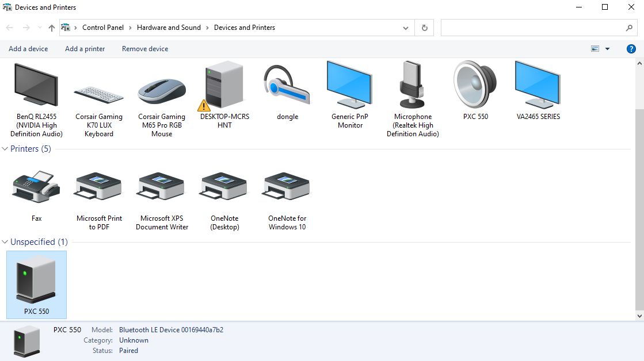Expand the chevron after Control Panel
Viewport: 644px width, 361px height.
point(130,28)
